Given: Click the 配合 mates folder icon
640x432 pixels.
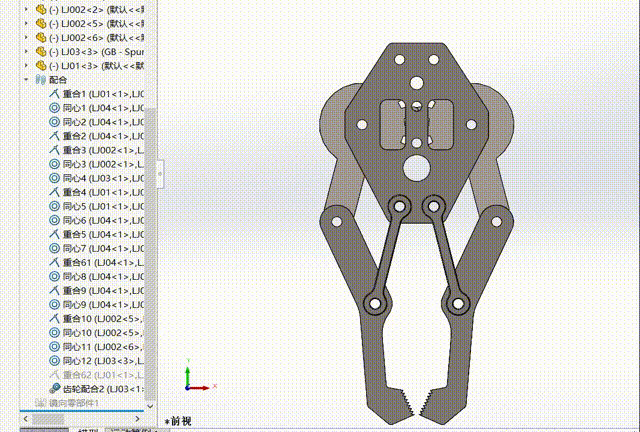Looking at the screenshot, I should (x=40, y=79).
